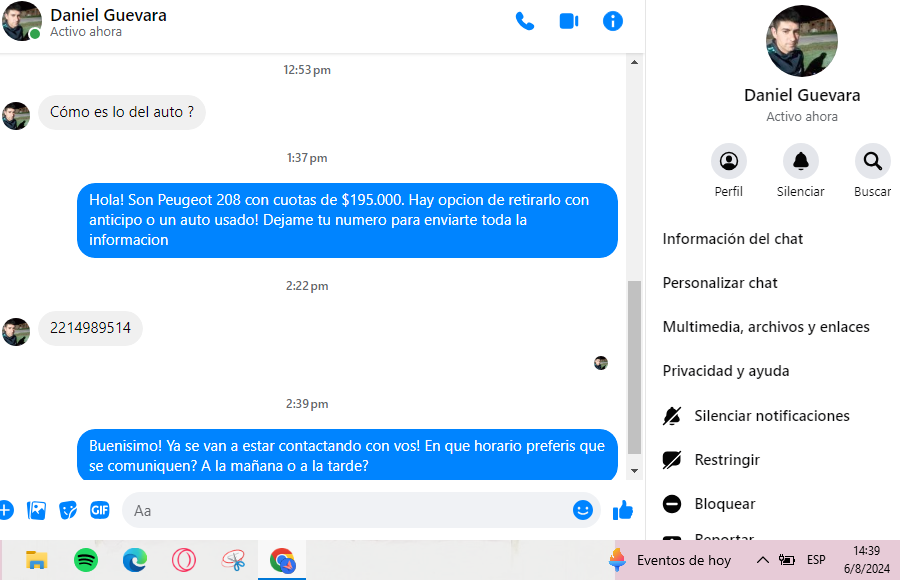Send a thumbs-up like
This screenshot has width=900, height=580.
pos(623,510)
